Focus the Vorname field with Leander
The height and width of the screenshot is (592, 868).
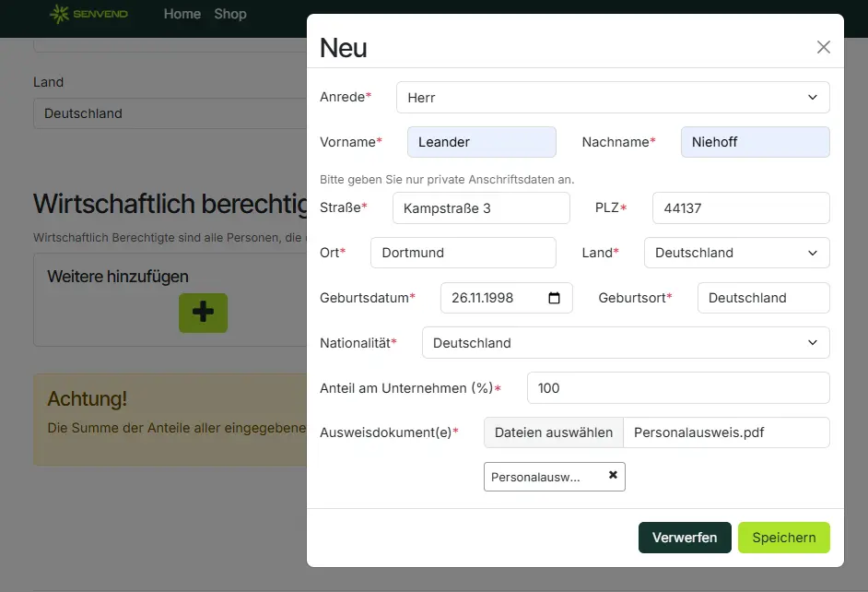[x=482, y=142]
